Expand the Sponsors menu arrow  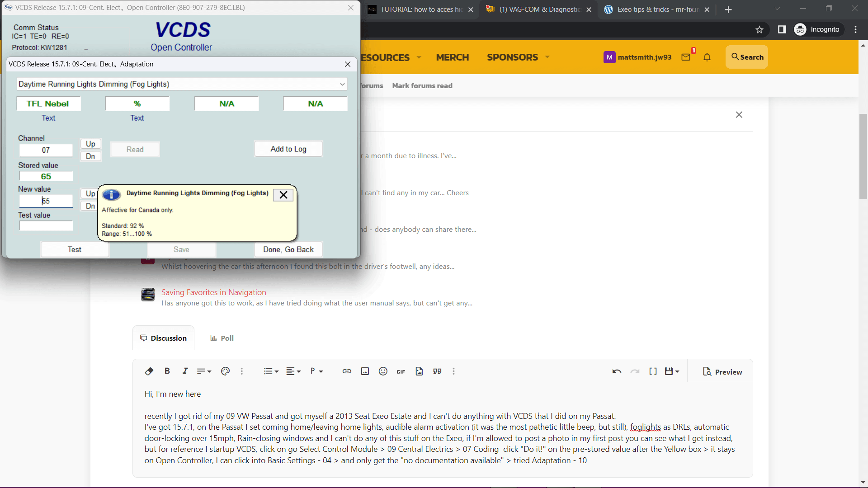pos(547,57)
